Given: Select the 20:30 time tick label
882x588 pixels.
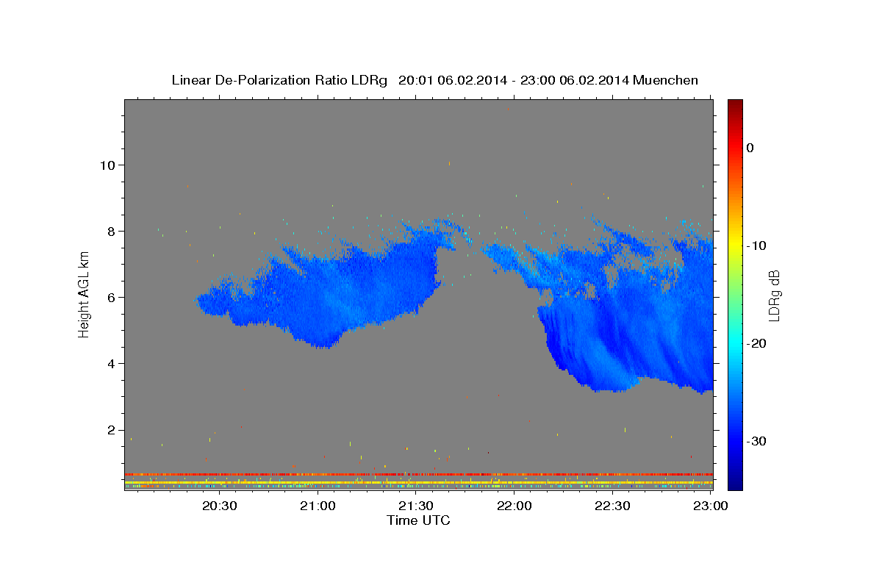Looking at the screenshot, I should pyautogui.click(x=219, y=506).
